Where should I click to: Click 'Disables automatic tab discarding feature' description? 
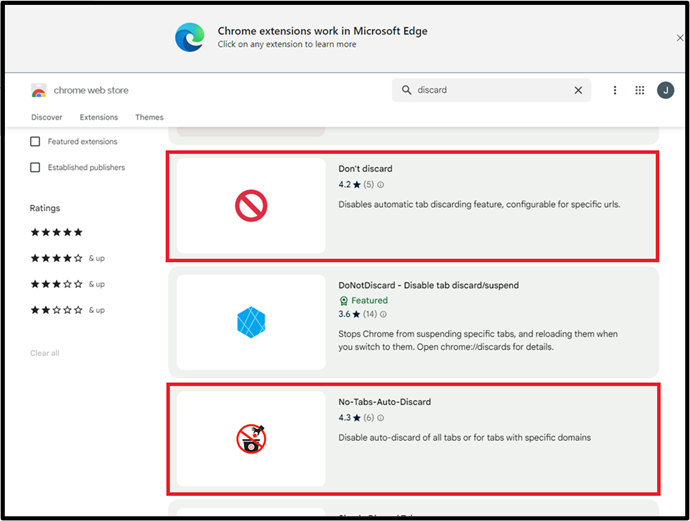pos(479,205)
